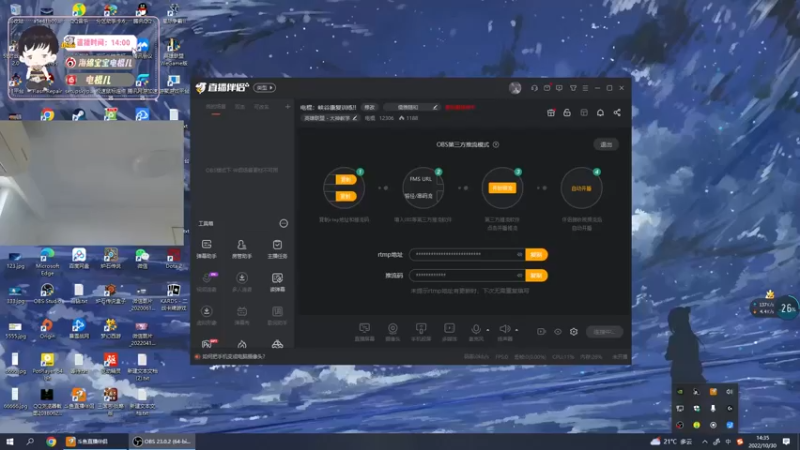Open the 主播任务 tool in the toolbox

tap(277, 249)
